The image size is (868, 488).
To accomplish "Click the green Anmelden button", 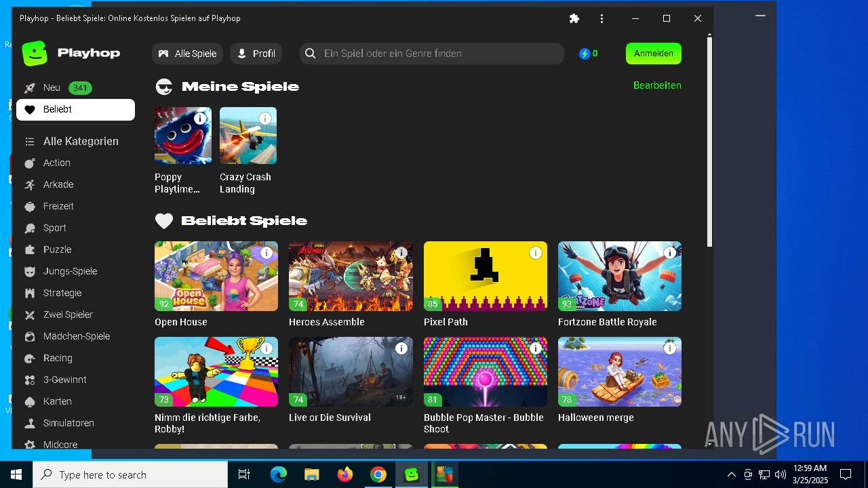I will point(654,54).
